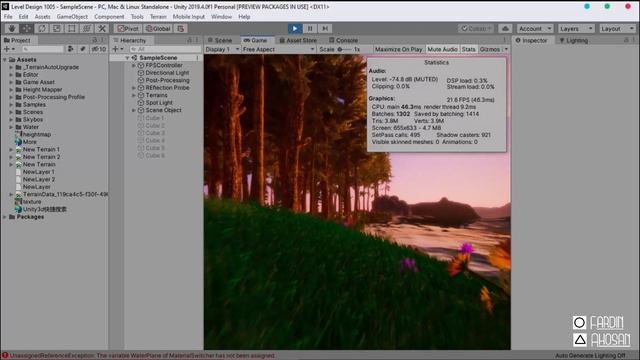
Task: Open the Free Aspect dropdown
Action: (278, 49)
